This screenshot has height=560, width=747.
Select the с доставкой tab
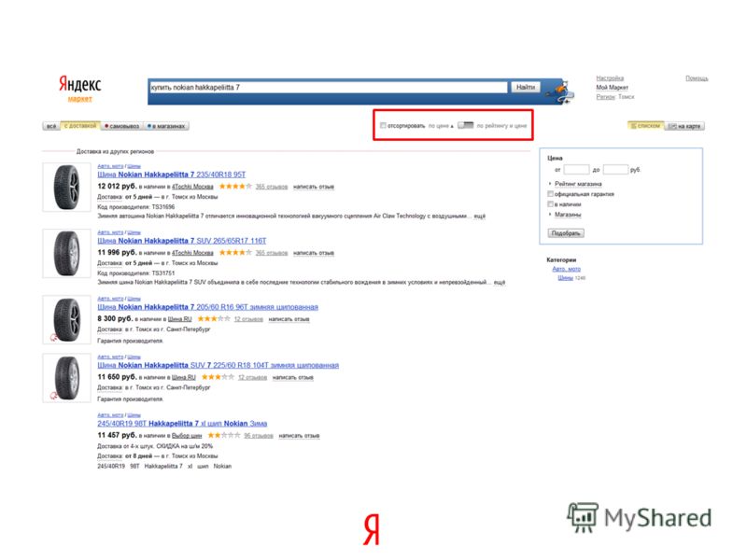coord(80,126)
